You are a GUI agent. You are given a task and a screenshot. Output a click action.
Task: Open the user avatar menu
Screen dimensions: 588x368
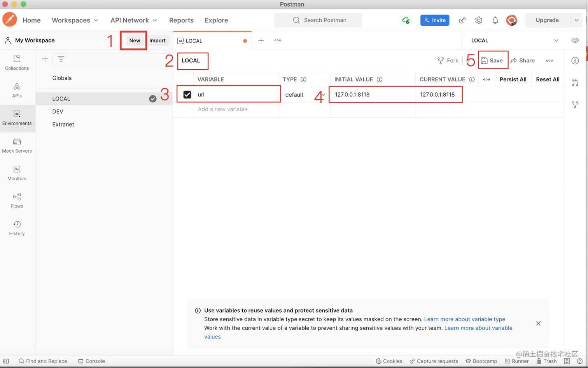512,20
